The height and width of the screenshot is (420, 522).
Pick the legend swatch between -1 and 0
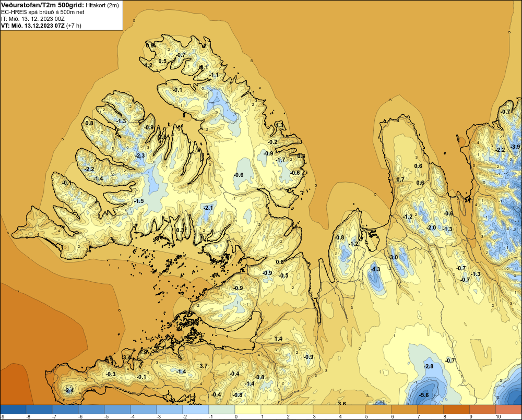click(x=222, y=409)
